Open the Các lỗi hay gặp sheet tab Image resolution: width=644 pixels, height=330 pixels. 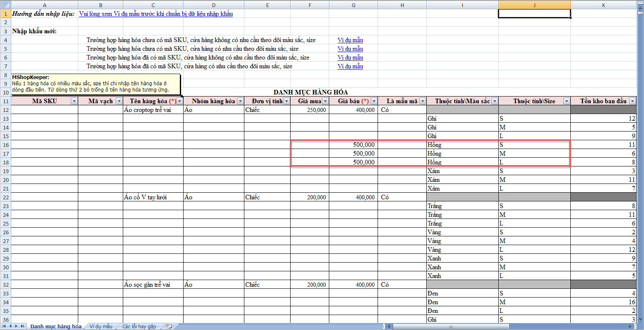(139, 327)
